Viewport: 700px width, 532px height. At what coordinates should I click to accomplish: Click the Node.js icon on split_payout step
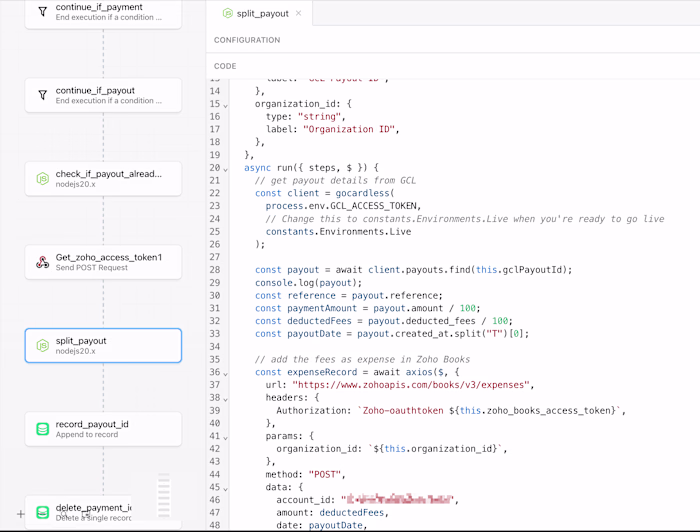(x=42, y=345)
